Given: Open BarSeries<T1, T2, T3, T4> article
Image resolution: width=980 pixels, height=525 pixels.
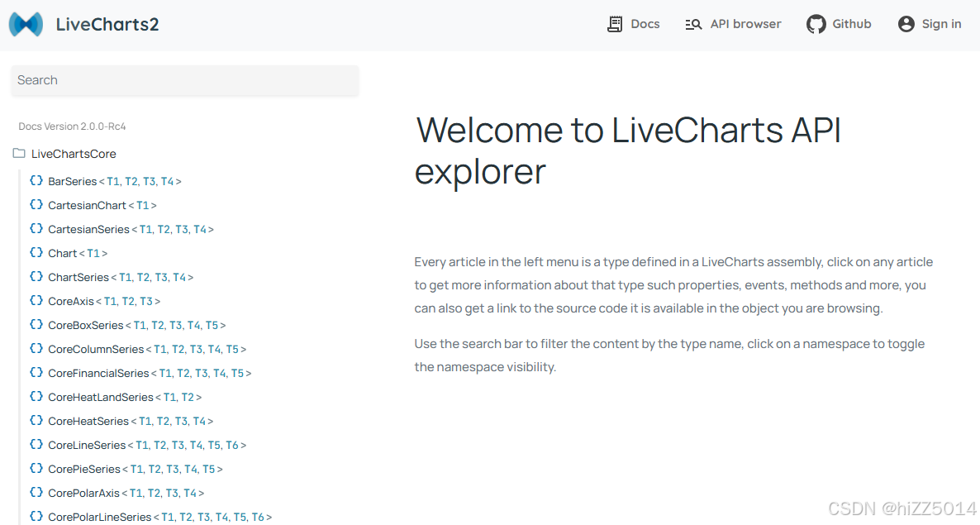Looking at the screenshot, I should [x=114, y=181].
